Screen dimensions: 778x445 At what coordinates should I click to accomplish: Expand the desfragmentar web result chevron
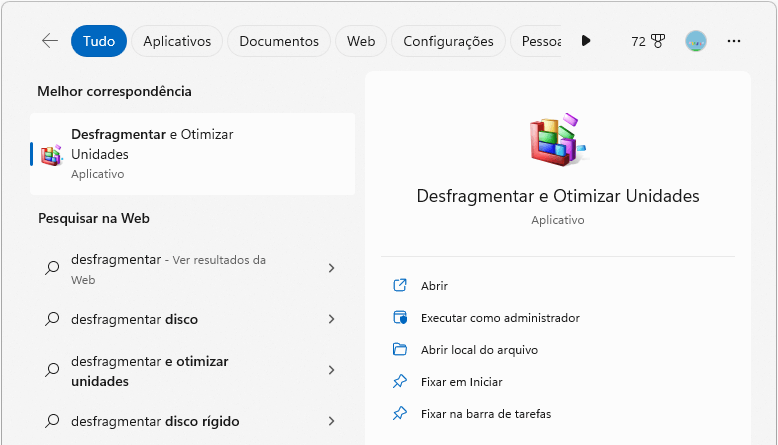(x=331, y=268)
